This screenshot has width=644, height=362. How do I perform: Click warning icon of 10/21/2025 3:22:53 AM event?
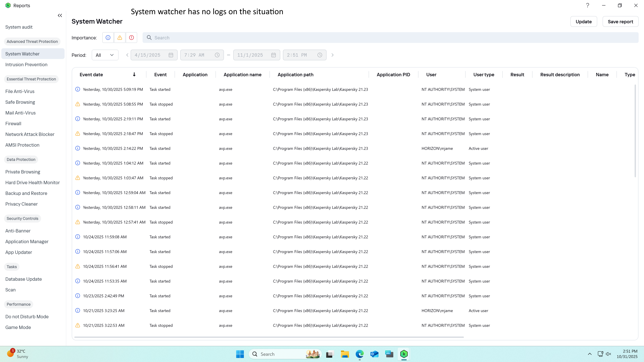[x=78, y=325]
